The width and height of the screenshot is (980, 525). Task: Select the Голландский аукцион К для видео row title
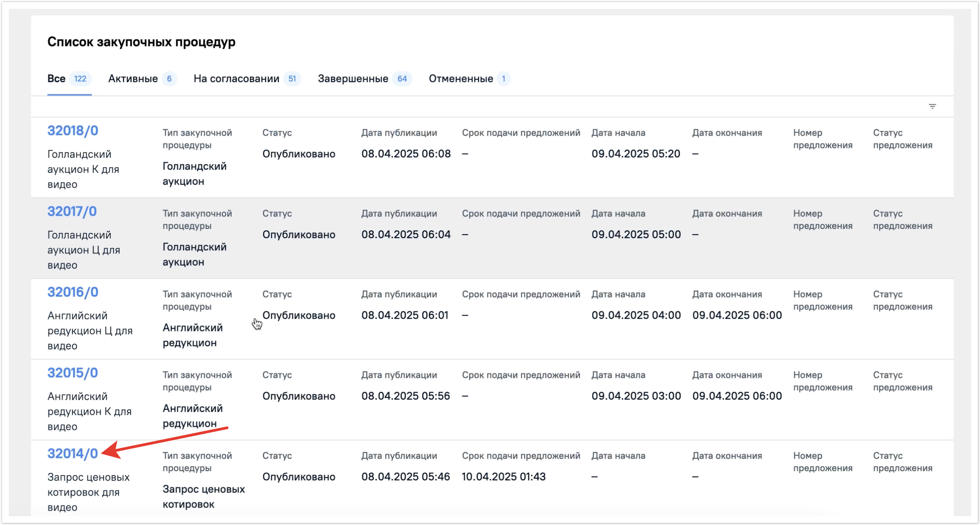[x=83, y=169]
